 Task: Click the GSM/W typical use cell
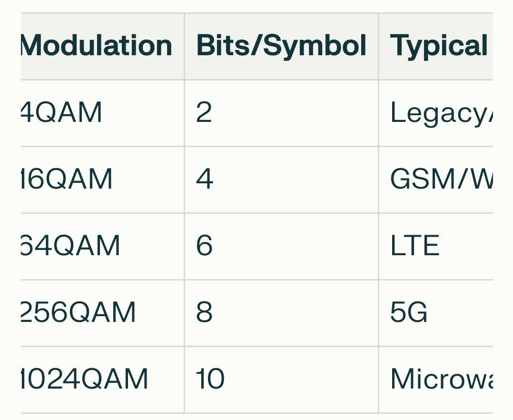click(x=436, y=180)
